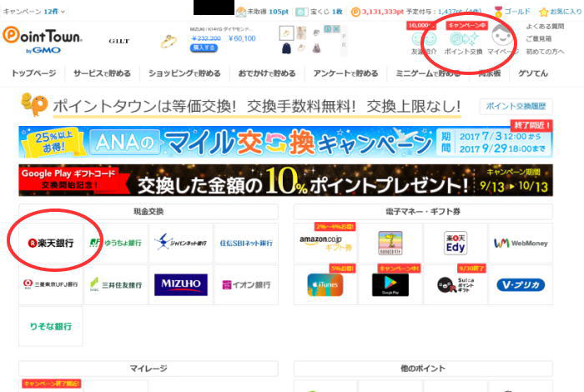Go to トップページ in navigation bar
Viewport: 584px width, 392px height.
click(x=34, y=73)
